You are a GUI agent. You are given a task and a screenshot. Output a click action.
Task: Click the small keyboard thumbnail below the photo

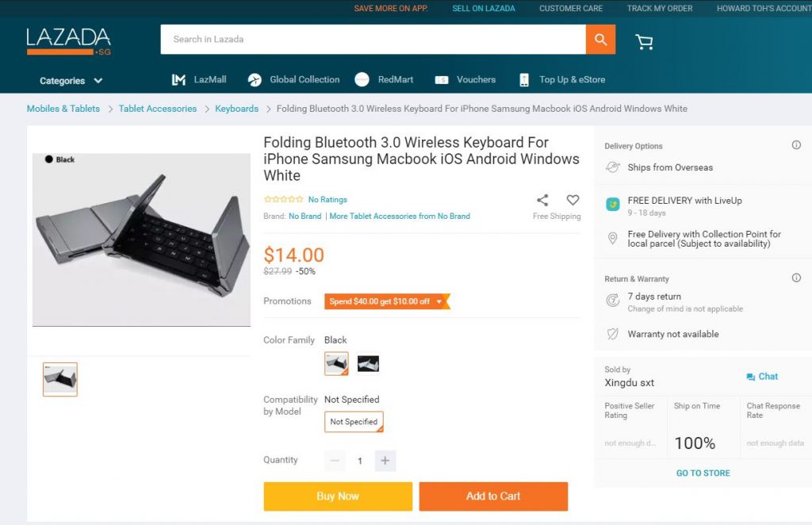[59, 379]
